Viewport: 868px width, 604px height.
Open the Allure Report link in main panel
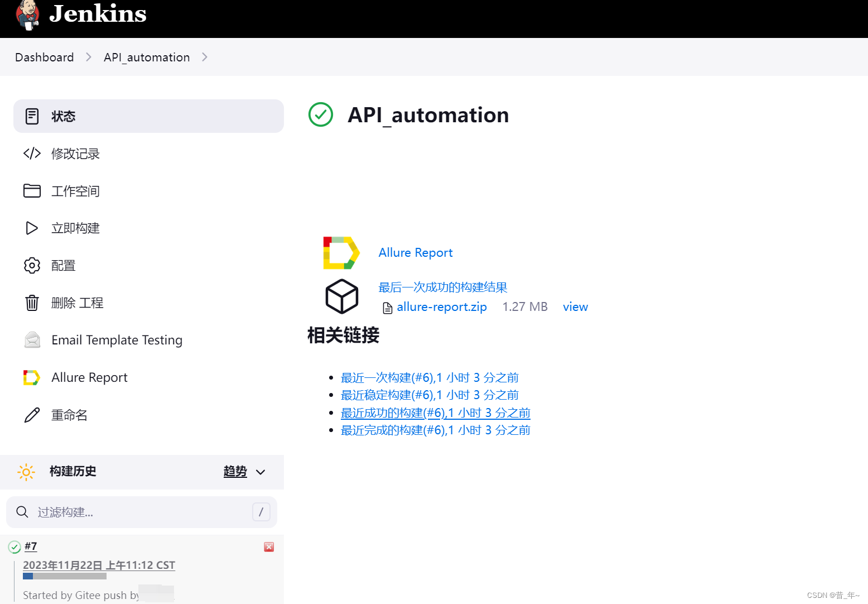point(416,252)
